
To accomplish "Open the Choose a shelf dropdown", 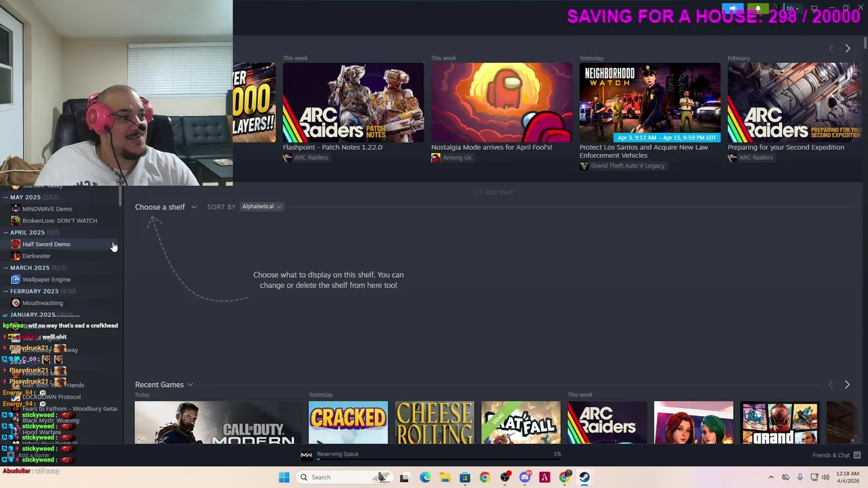I will coord(165,207).
